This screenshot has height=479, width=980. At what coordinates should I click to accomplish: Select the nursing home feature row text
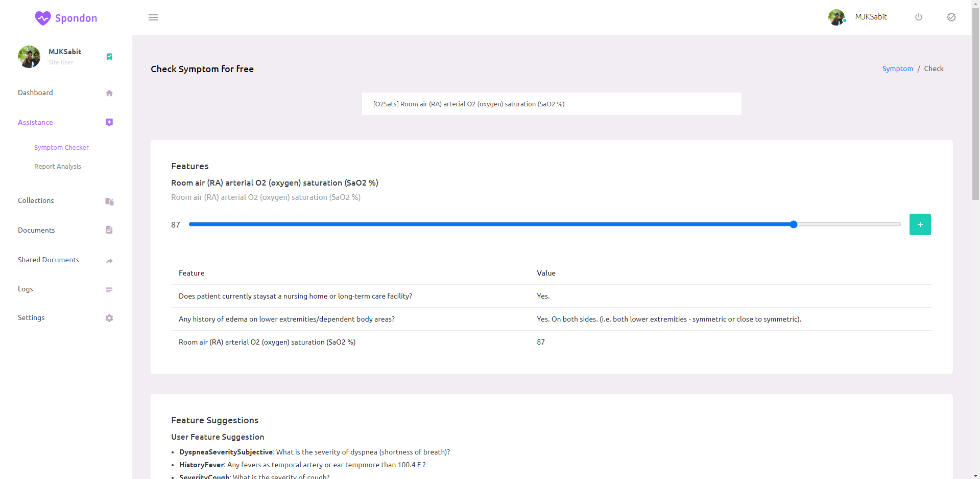pyautogui.click(x=295, y=296)
